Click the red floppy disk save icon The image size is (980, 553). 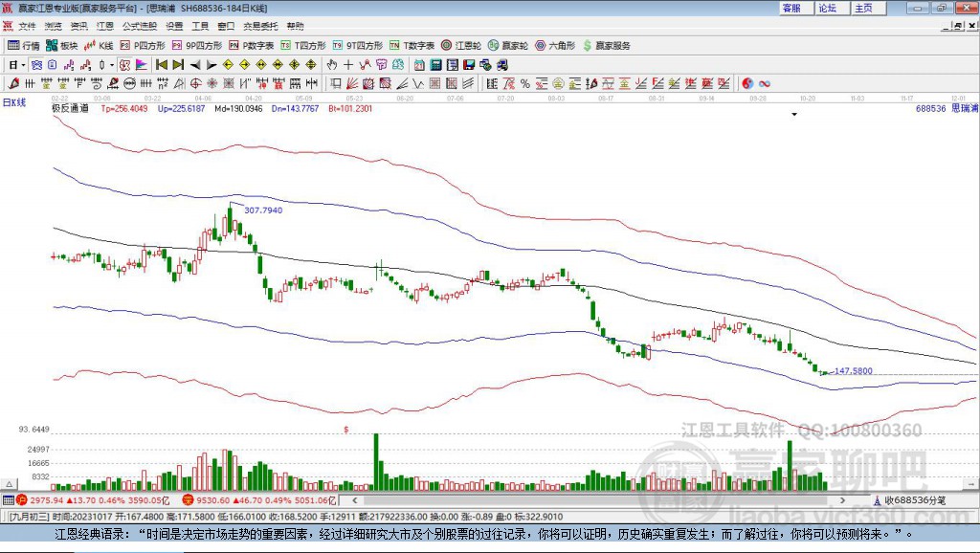click(469, 64)
